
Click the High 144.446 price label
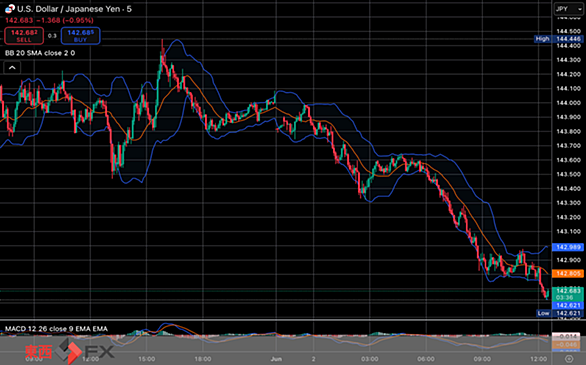[x=558, y=39]
